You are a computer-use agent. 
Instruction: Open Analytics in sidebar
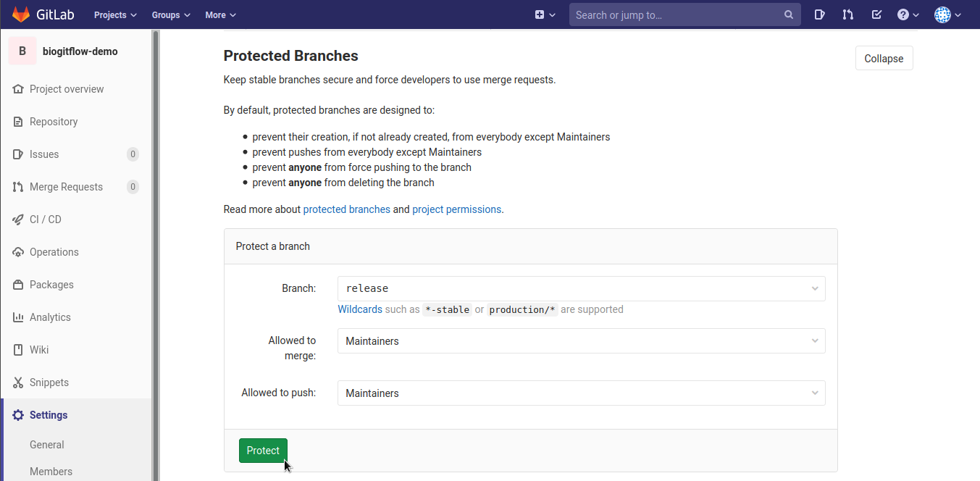point(50,317)
